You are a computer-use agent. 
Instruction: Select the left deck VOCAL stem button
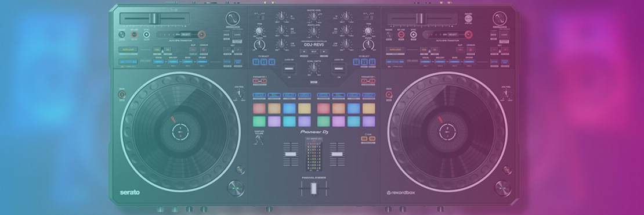pyautogui.click(x=158, y=62)
